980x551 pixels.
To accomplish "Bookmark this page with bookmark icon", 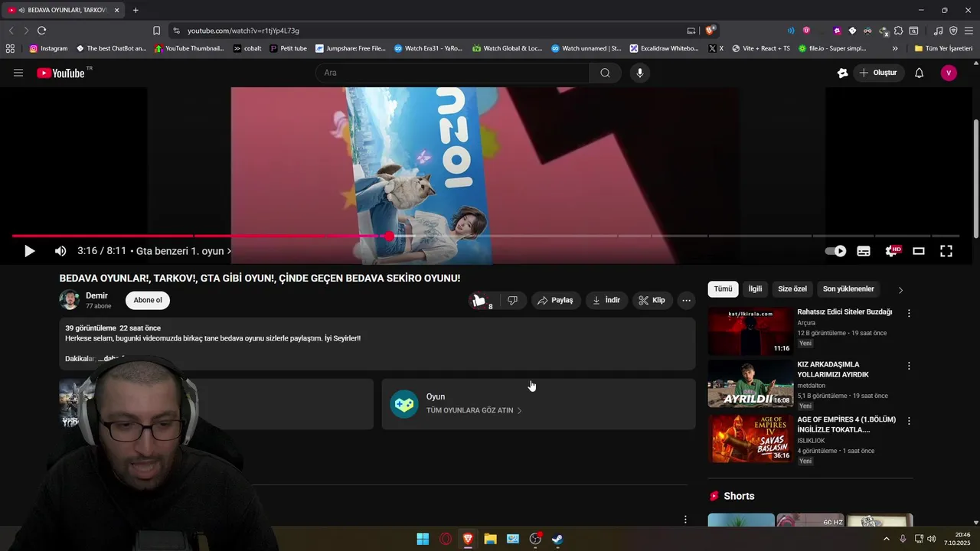I will 156,31.
